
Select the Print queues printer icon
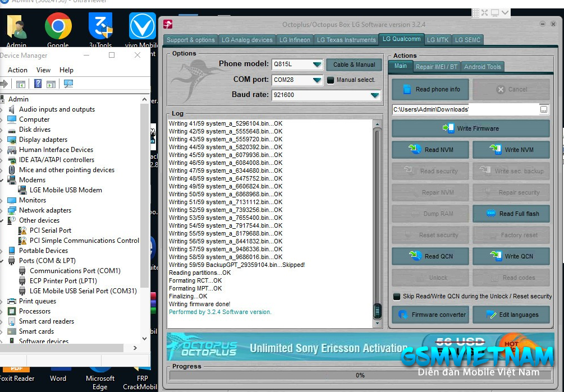12,301
